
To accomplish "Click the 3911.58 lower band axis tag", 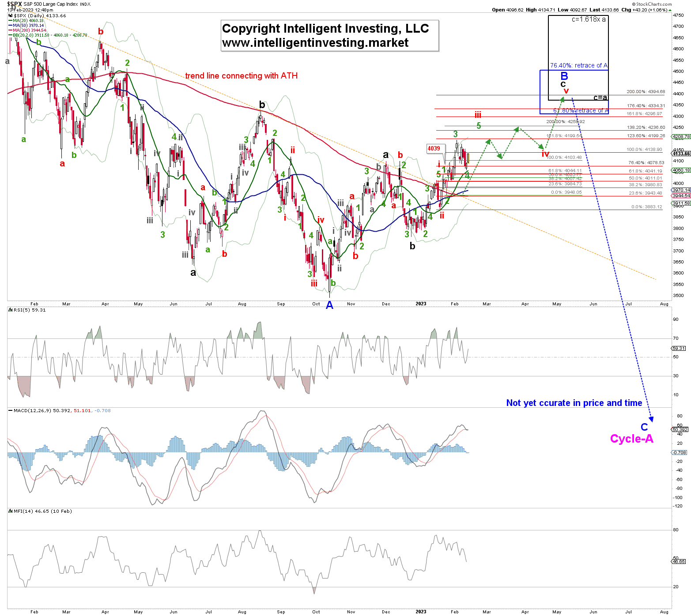I will click(x=681, y=203).
